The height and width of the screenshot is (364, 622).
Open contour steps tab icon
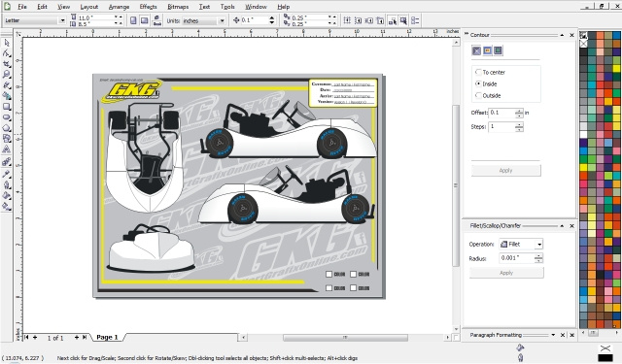pos(476,50)
